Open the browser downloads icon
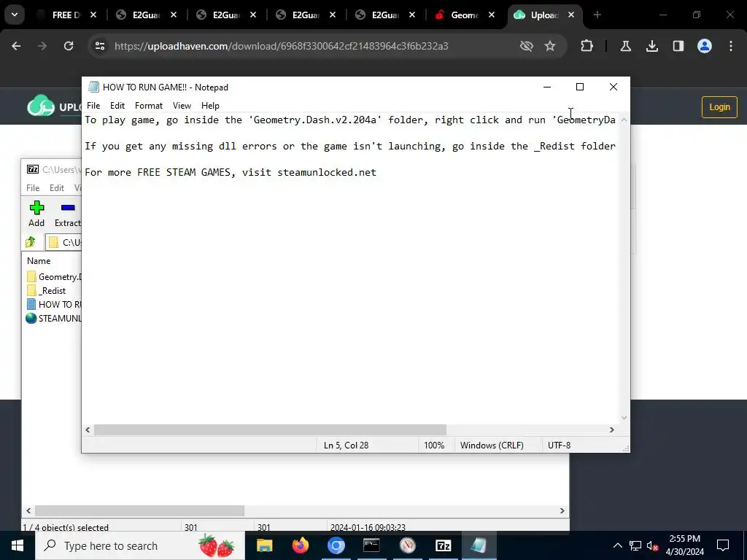This screenshot has height=560, width=747. [x=651, y=46]
